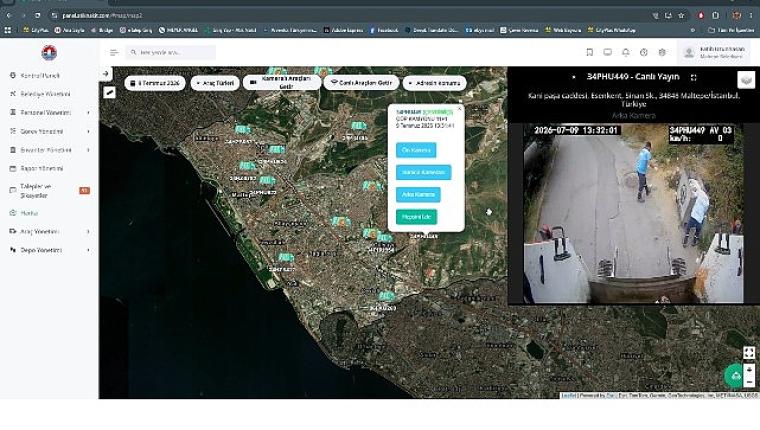Open the 9 Temmuz 2026 date picker

tap(155, 83)
